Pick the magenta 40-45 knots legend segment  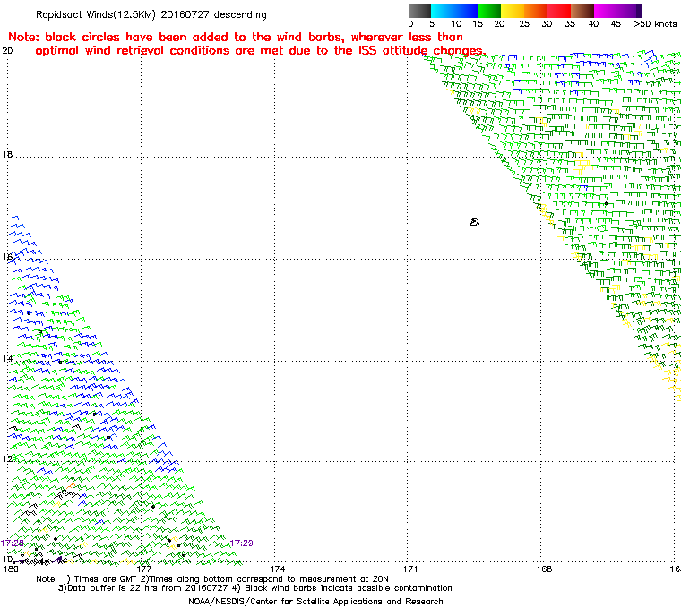click(606, 11)
